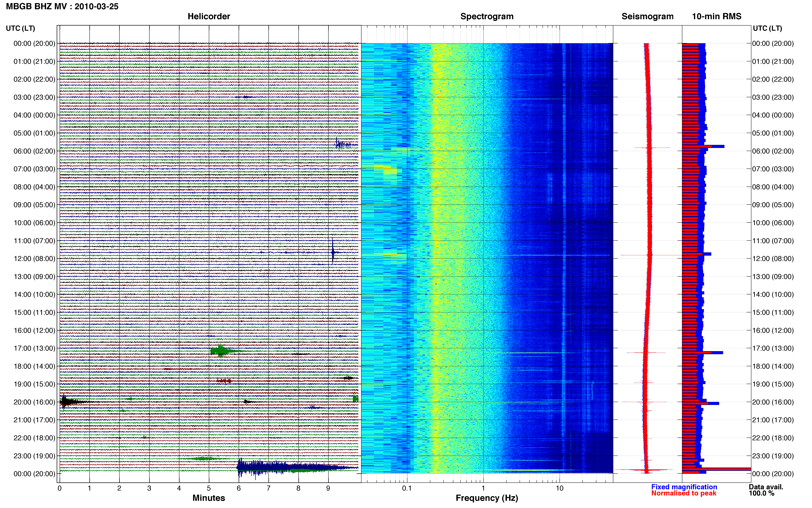Click the Minutes axis label
The width and height of the screenshot is (812, 508).
point(209,498)
